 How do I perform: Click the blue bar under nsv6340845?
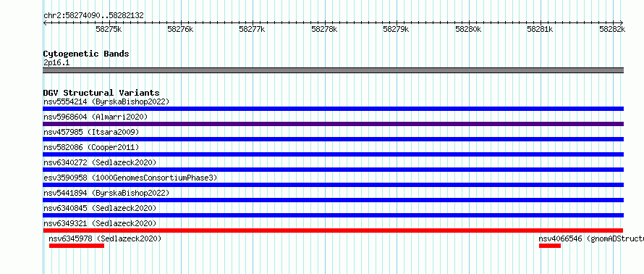click(x=333, y=215)
